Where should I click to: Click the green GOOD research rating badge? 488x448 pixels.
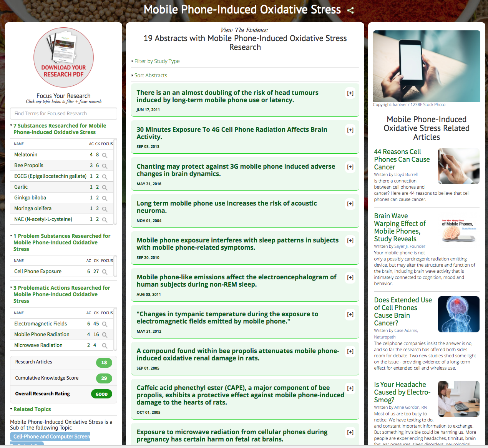(x=101, y=394)
